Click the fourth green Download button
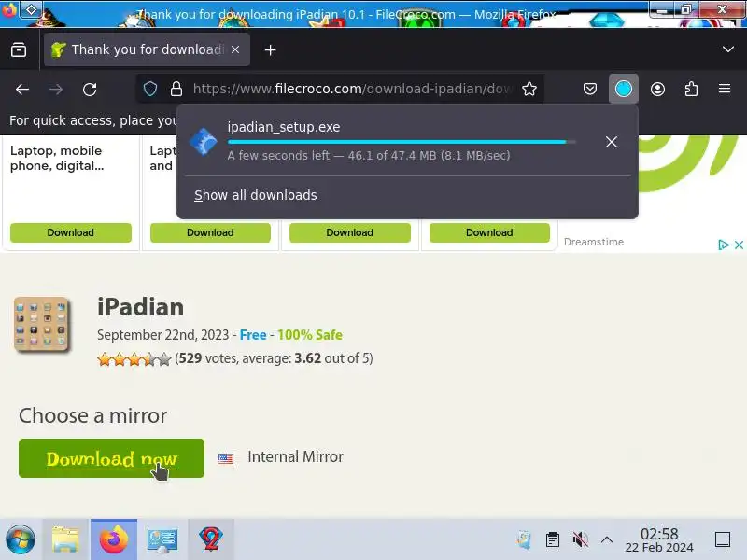 pyautogui.click(x=489, y=232)
